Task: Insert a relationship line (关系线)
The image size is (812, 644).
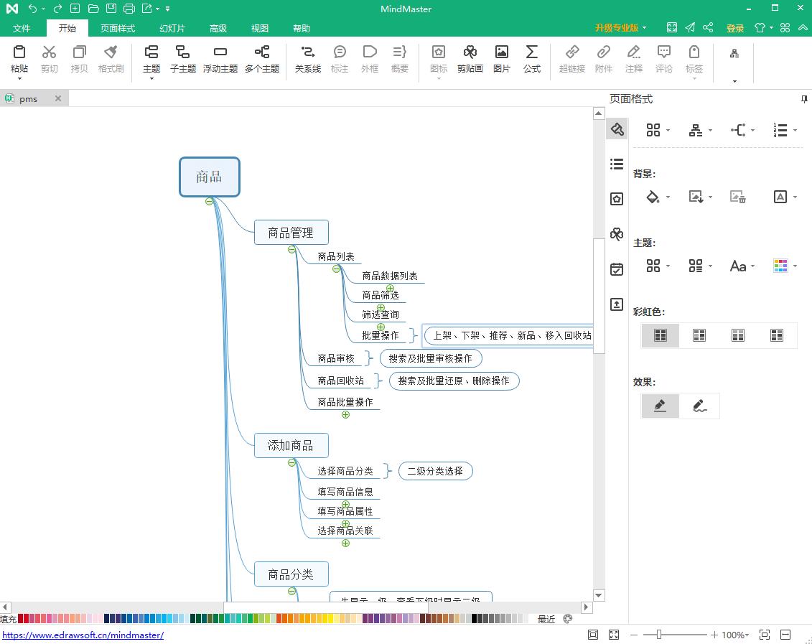Action: click(307, 59)
